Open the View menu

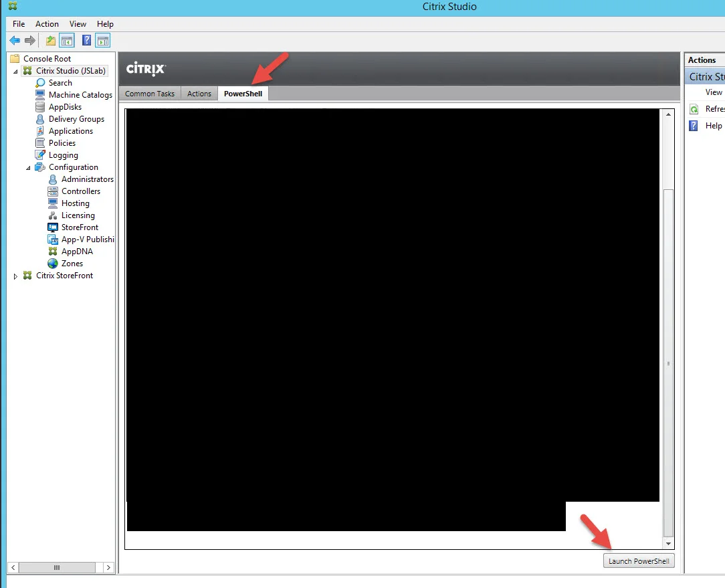pos(78,24)
